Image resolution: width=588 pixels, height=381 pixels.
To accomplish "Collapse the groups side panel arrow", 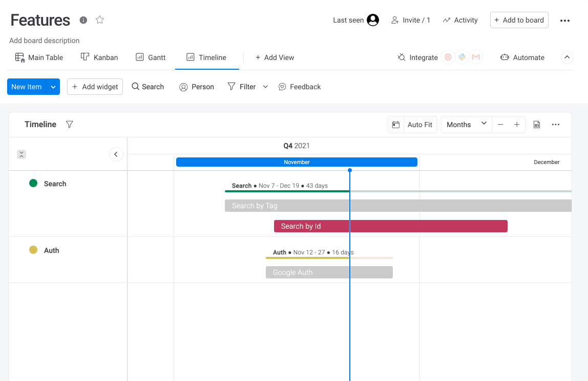I will tap(116, 154).
